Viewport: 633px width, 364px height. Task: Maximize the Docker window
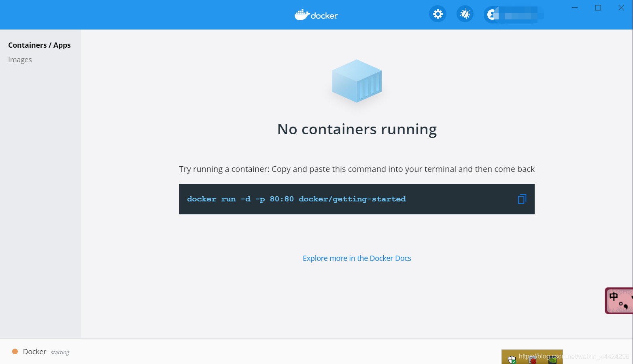pos(598,8)
